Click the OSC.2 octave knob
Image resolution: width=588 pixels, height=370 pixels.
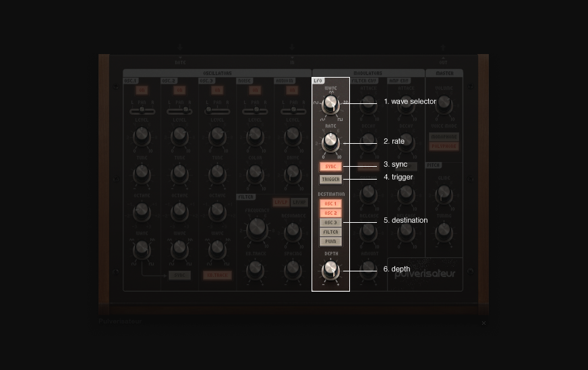(179, 211)
